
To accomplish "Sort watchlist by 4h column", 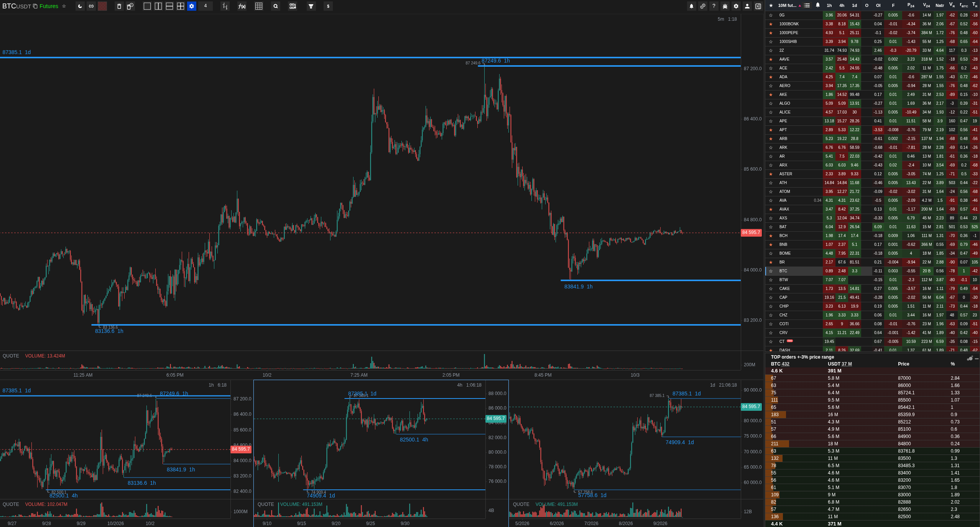I will click(842, 5).
